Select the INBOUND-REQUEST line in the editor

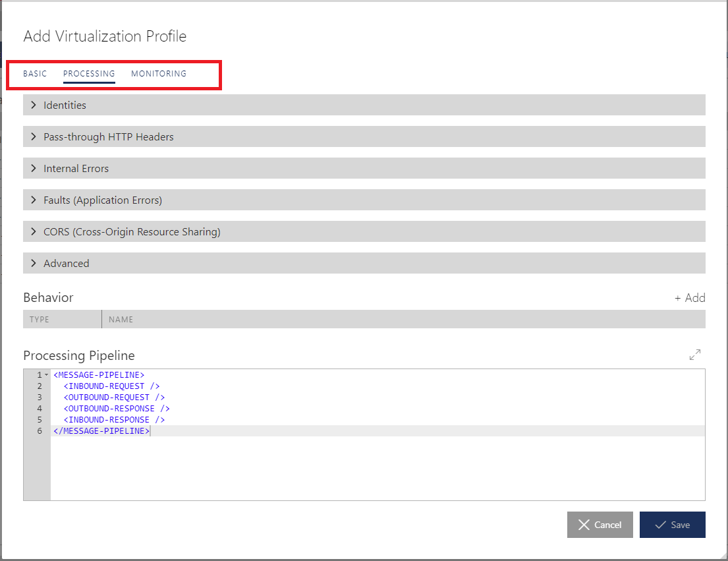[111, 386]
